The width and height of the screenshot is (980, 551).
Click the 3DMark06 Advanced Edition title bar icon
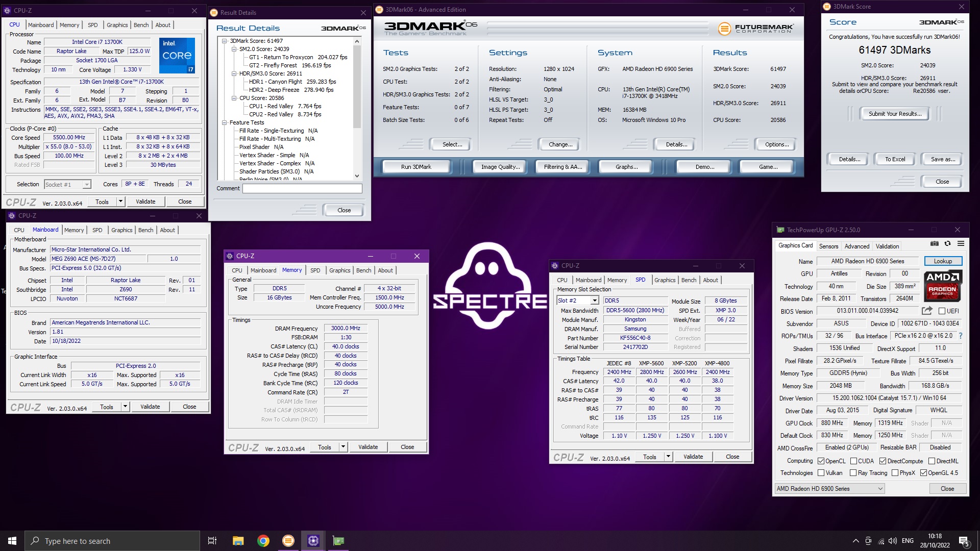[379, 10]
